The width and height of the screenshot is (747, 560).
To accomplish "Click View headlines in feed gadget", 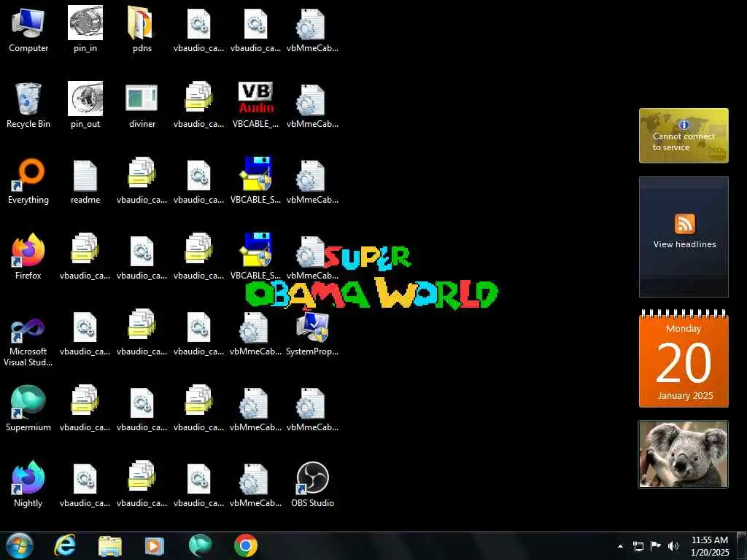I will tap(684, 244).
